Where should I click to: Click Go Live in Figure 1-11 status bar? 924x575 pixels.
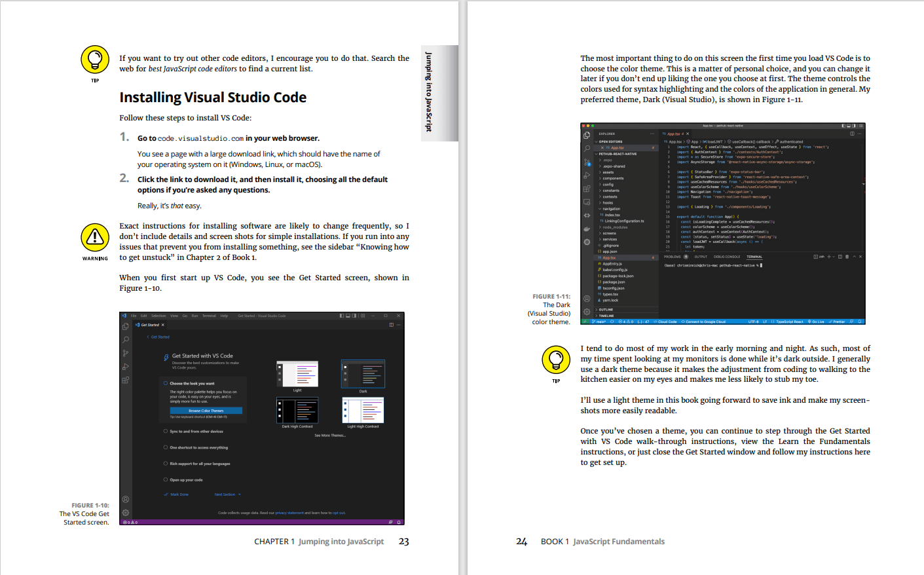pyautogui.click(x=816, y=322)
